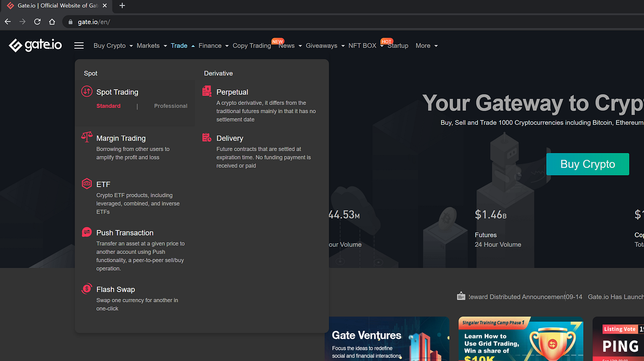Expand the News dropdown arrow
Viewport: 644px width, 361px height.
click(x=300, y=46)
